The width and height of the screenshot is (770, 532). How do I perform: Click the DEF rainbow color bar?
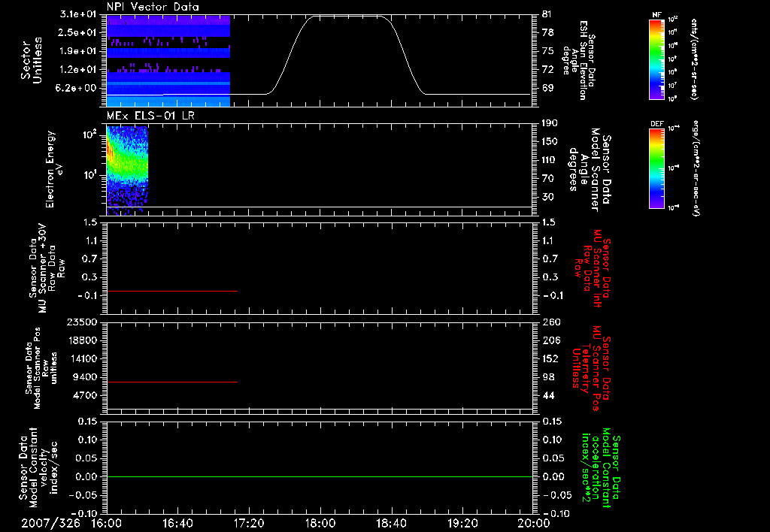point(656,169)
